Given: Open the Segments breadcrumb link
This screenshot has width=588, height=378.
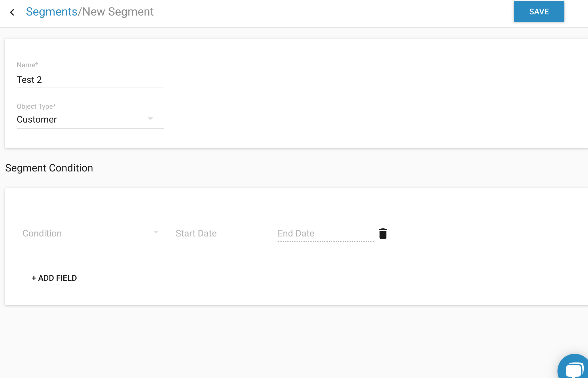Looking at the screenshot, I should [52, 12].
